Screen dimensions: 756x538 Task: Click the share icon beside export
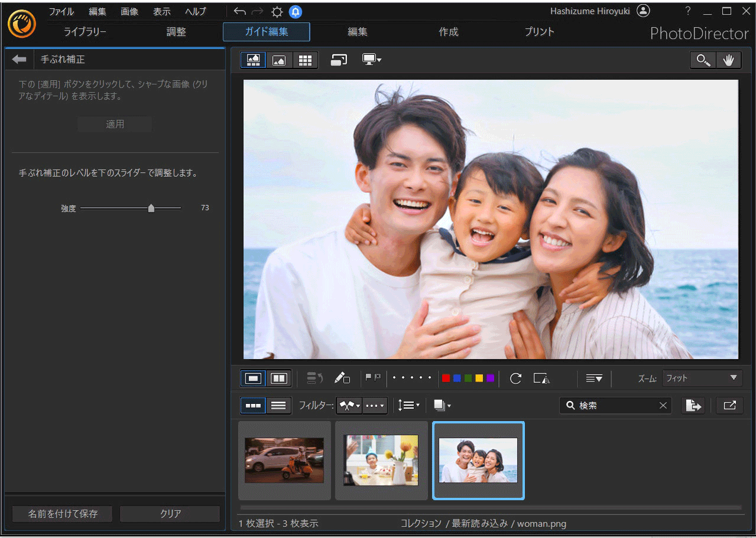pyautogui.click(x=729, y=406)
